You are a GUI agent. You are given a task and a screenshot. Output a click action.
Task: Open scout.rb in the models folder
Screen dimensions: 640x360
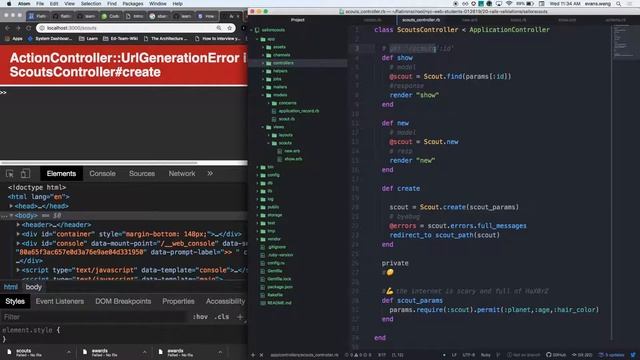[x=283, y=119]
